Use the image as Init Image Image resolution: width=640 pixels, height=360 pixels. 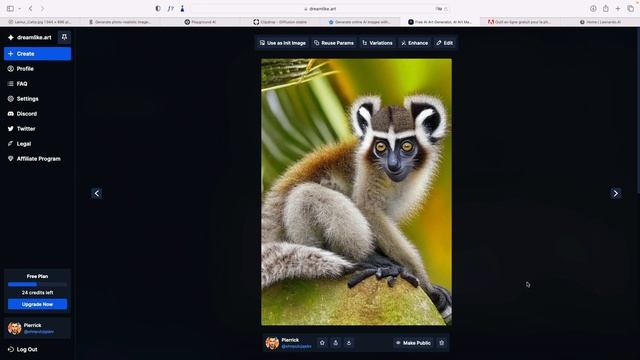pos(282,43)
